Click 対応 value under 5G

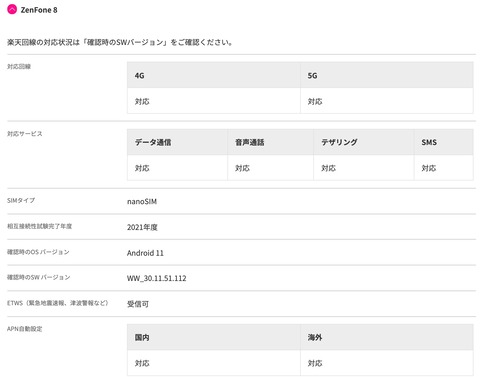(x=315, y=101)
